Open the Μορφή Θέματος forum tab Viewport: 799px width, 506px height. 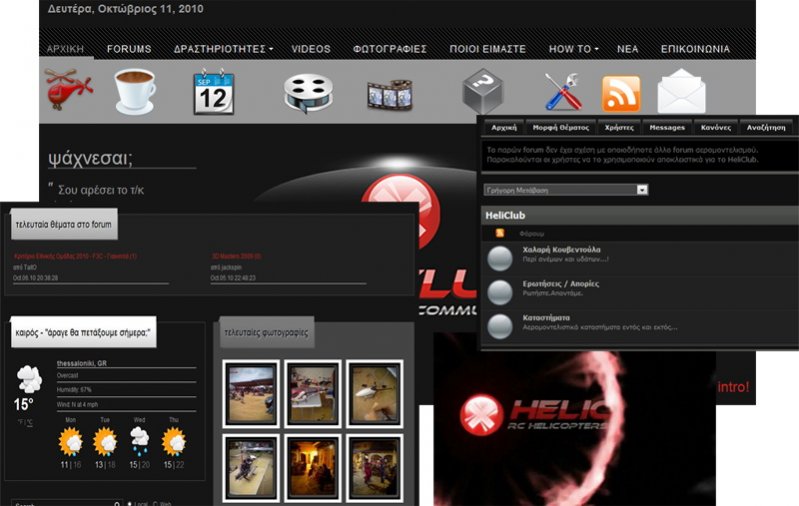pyautogui.click(x=561, y=127)
